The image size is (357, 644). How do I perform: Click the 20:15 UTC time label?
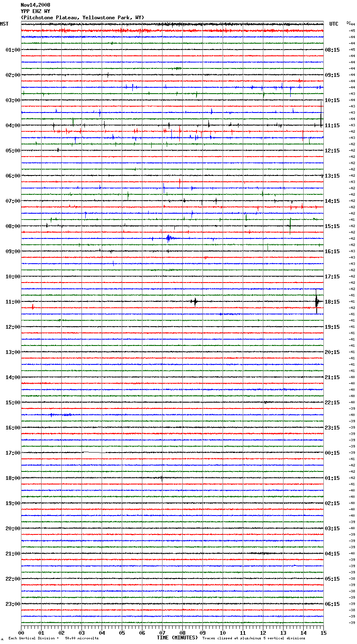point(332,352)
